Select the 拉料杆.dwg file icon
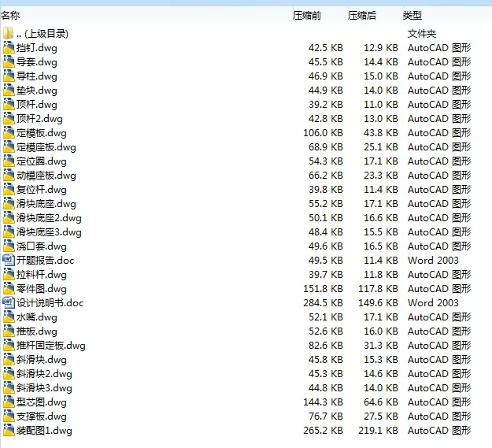 (9, 274)
